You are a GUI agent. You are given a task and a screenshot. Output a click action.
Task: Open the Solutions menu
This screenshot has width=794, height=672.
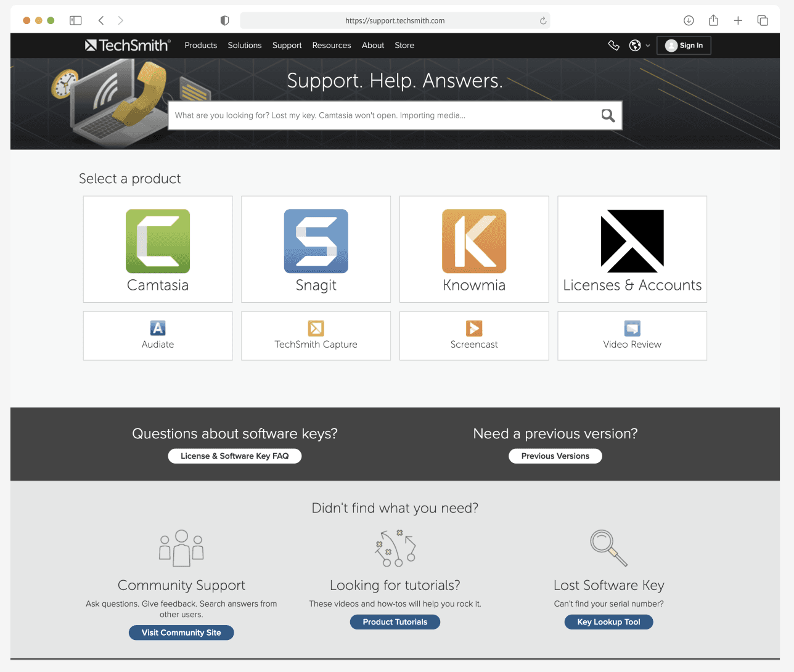(x=245, y=45)
